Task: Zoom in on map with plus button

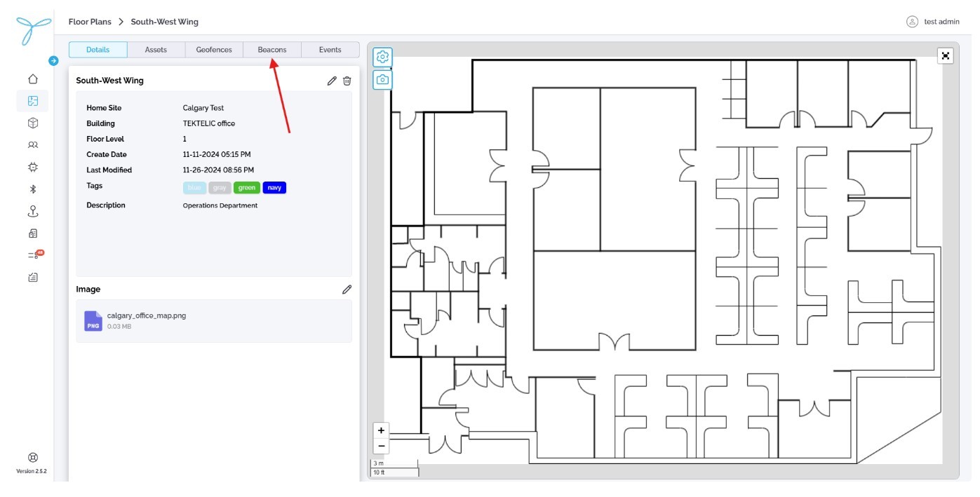Action: tap(381, 430)
